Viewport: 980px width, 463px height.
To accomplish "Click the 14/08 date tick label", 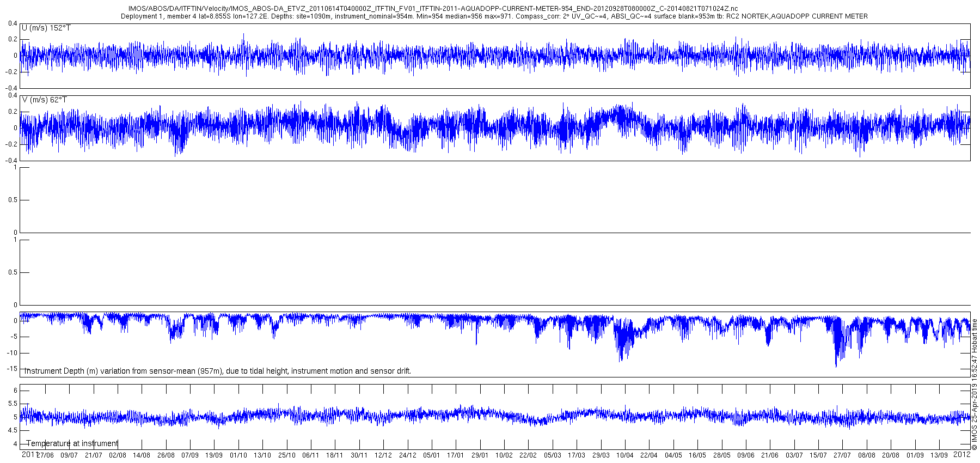I will click(142, 455).
